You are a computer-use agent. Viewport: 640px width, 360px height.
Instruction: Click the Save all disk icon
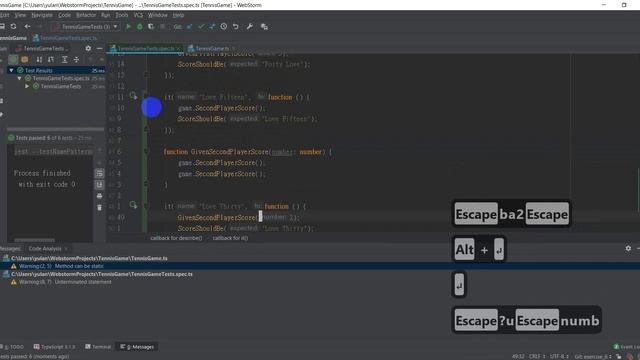(2, 27)
